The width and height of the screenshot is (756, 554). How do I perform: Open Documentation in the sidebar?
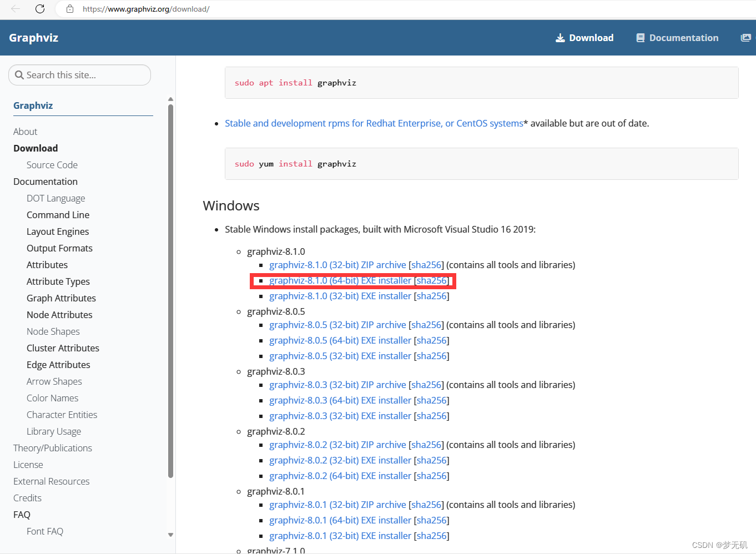tap(46, 182)
